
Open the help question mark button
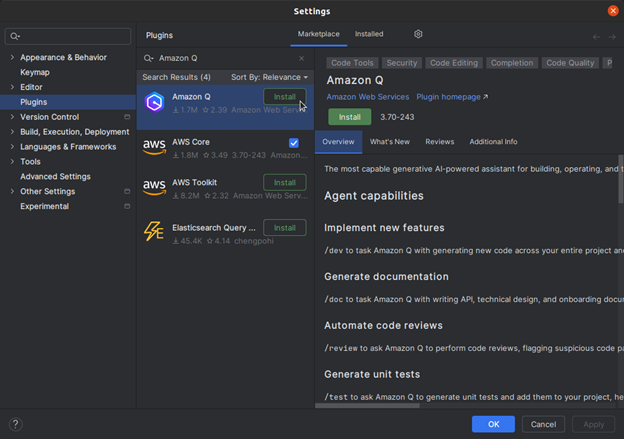click(x=16, y=424)
